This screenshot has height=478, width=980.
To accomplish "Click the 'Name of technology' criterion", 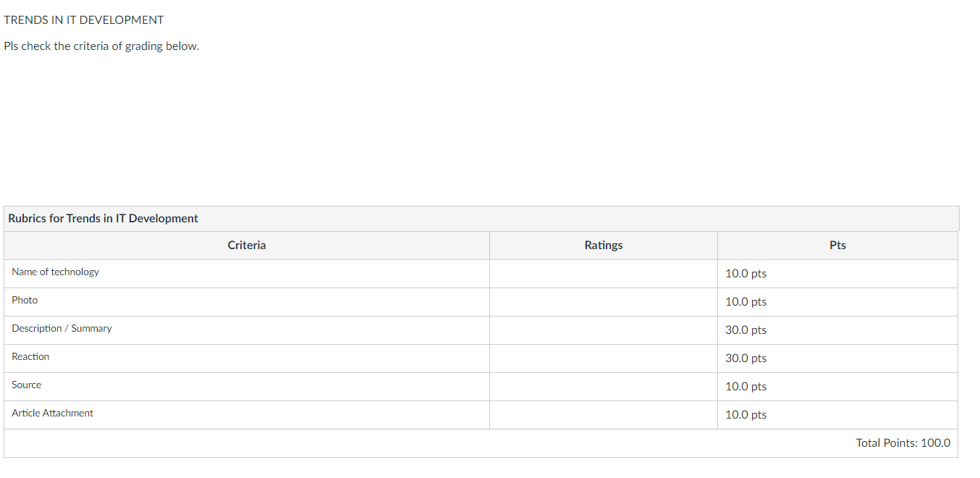I will 55,272.
